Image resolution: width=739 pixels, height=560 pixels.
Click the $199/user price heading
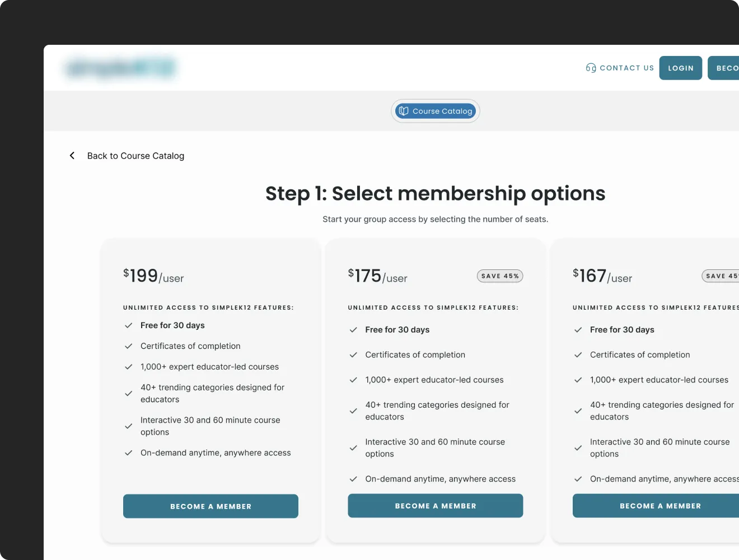click(x=153, y=276)
